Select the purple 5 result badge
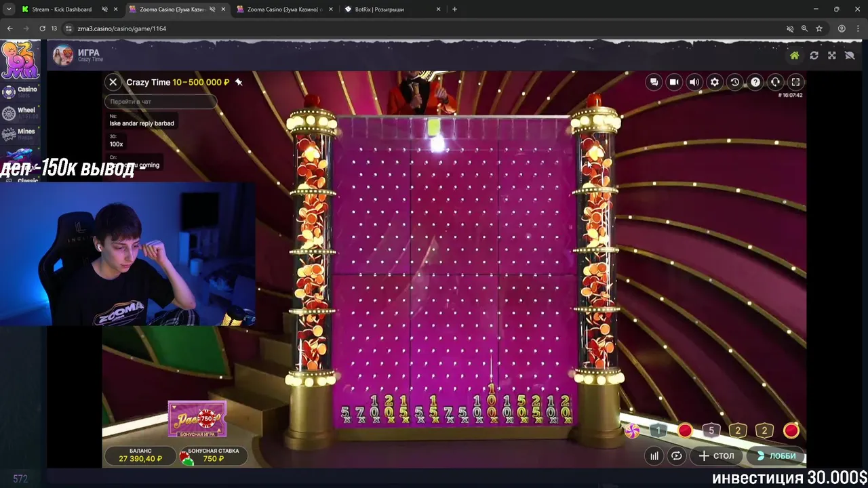 pos(711,430)
